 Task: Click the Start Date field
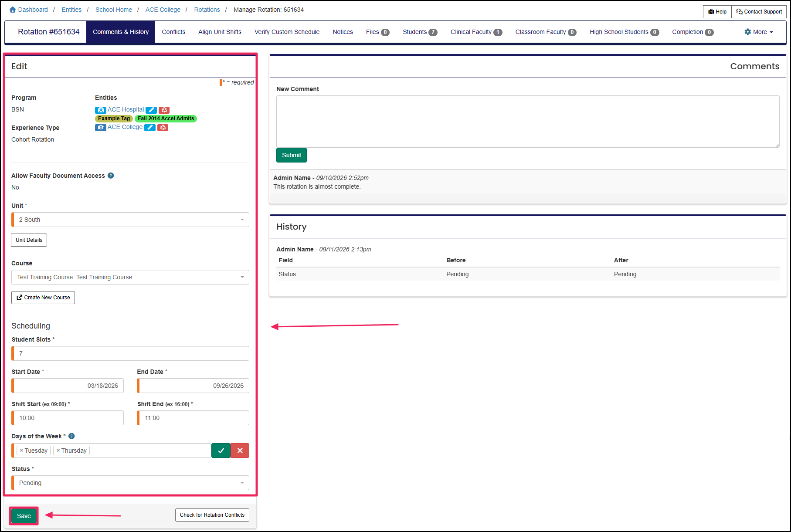68,386
